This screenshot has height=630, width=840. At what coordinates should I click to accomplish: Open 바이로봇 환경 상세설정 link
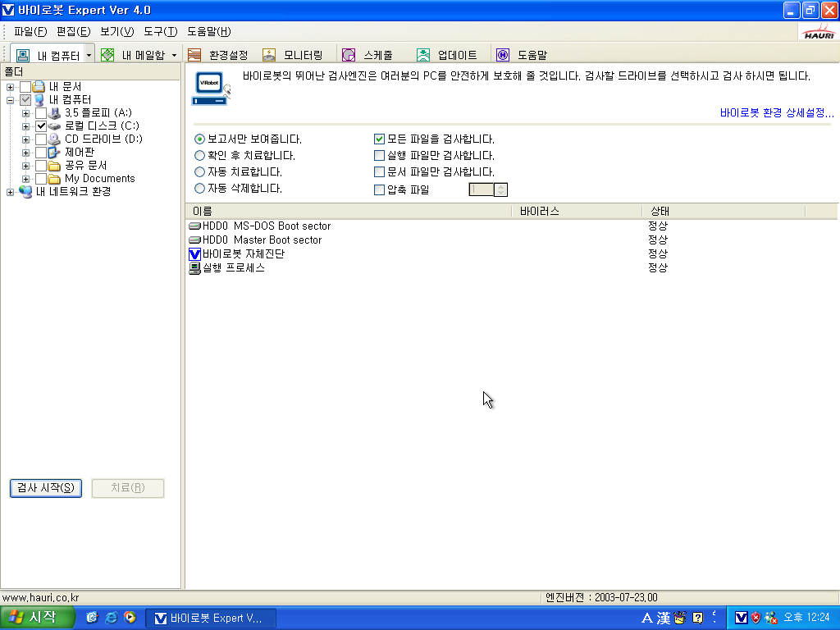[777, 113]
